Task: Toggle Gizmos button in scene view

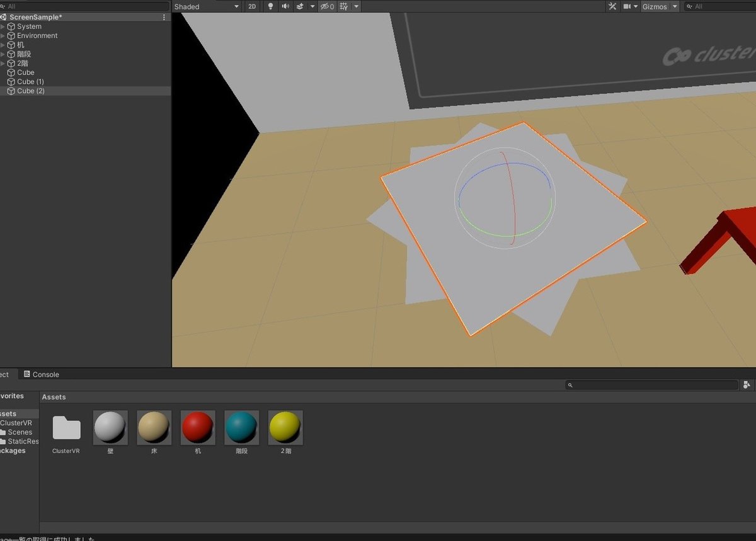Action: [655, 6]
